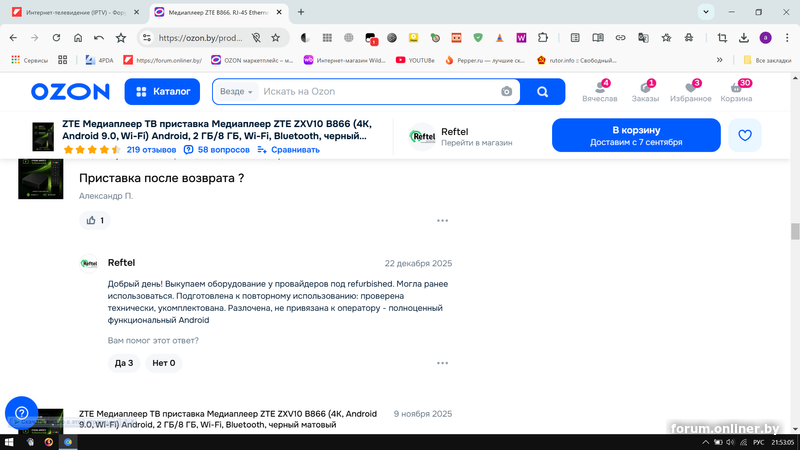Expand the Везде search scope dropdown
Viewport: 800px width, 450px height.
click(x=236, y=92)
